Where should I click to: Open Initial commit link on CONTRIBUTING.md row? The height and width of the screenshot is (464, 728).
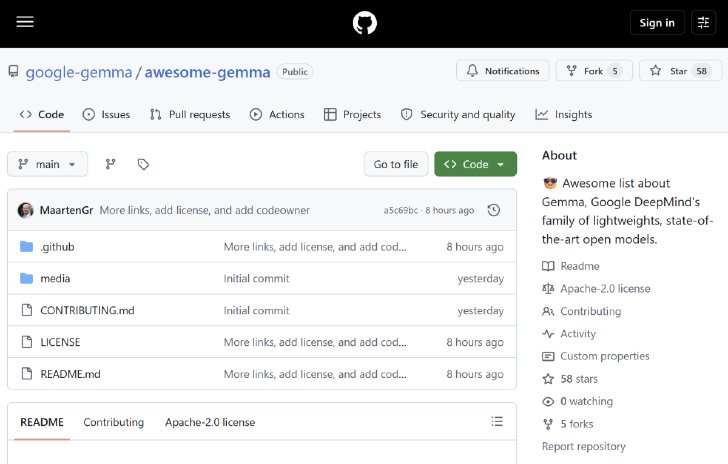point(256,310)
